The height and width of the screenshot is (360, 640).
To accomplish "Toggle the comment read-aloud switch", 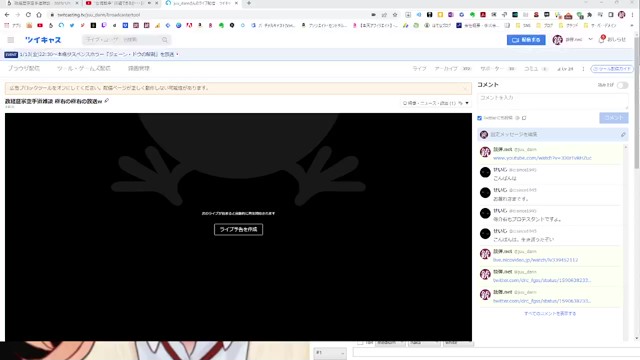I will pyautogui.click(x=622, y=85).
